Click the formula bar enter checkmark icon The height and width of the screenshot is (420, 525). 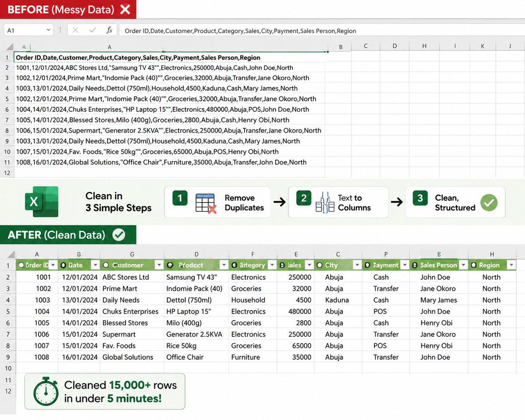(x=93, y=30)
